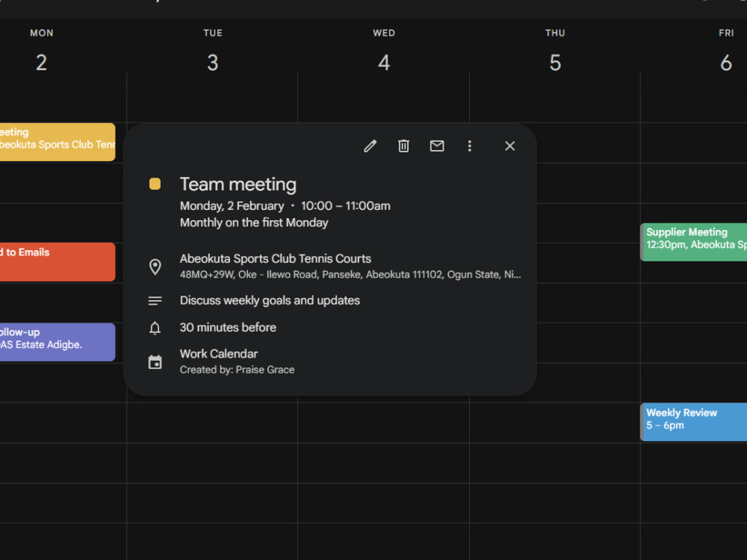Click the calendar icon beside Work Calendar
The image size is (747, 560).
point(155,362)
